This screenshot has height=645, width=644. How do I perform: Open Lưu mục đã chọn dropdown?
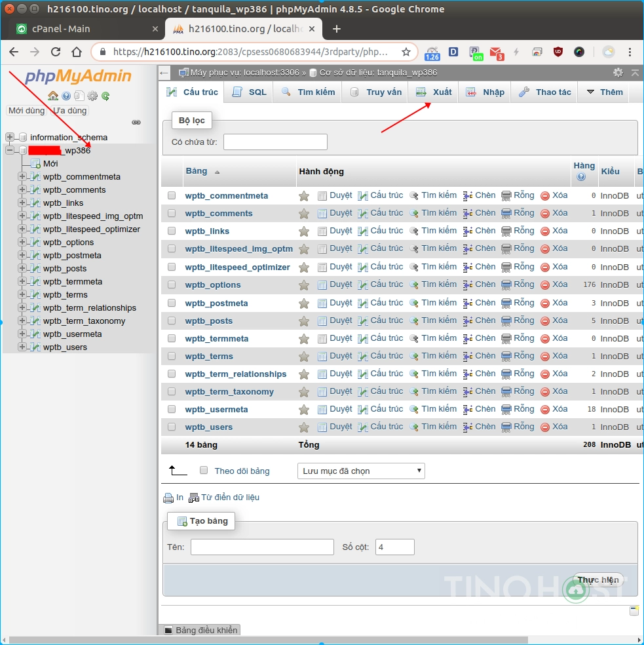(361, 471)
